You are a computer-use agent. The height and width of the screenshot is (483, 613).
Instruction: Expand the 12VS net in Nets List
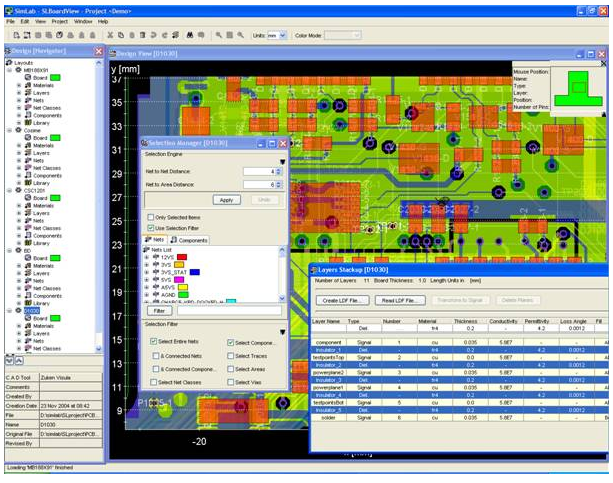[147, 257]
